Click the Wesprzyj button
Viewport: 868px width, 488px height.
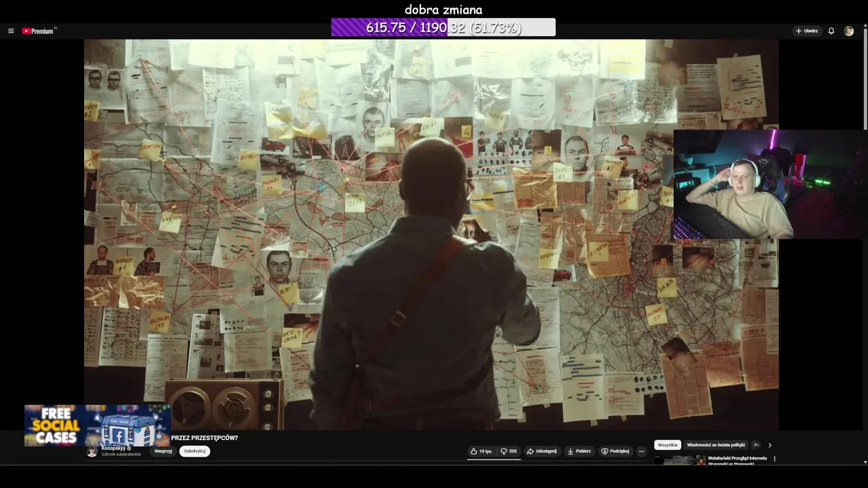pos(163,451)
